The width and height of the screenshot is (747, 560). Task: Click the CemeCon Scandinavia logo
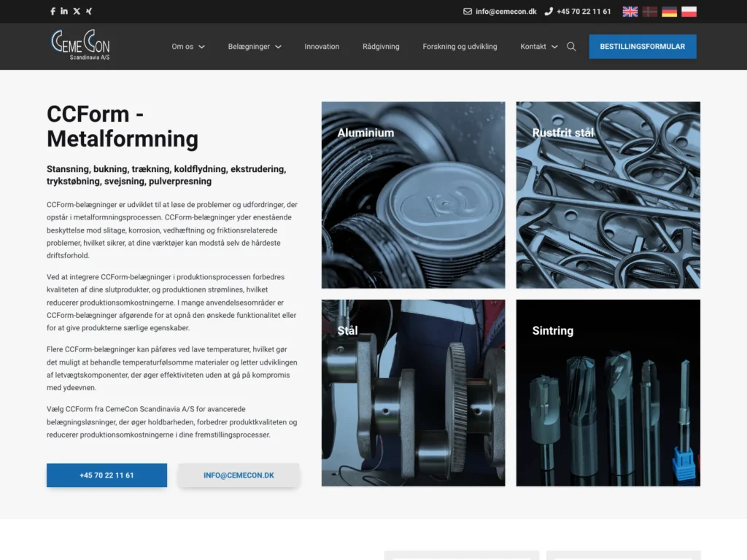point(80,44)
